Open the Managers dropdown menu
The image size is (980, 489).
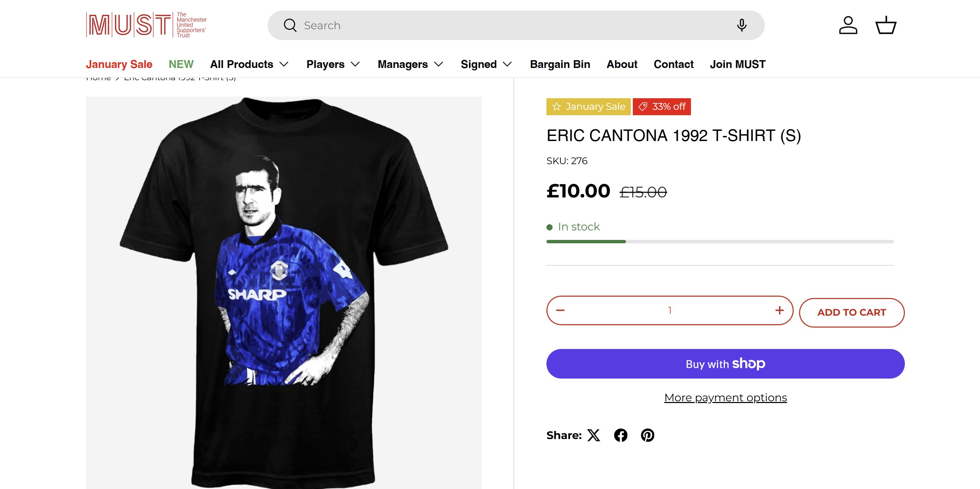point(410,64)
